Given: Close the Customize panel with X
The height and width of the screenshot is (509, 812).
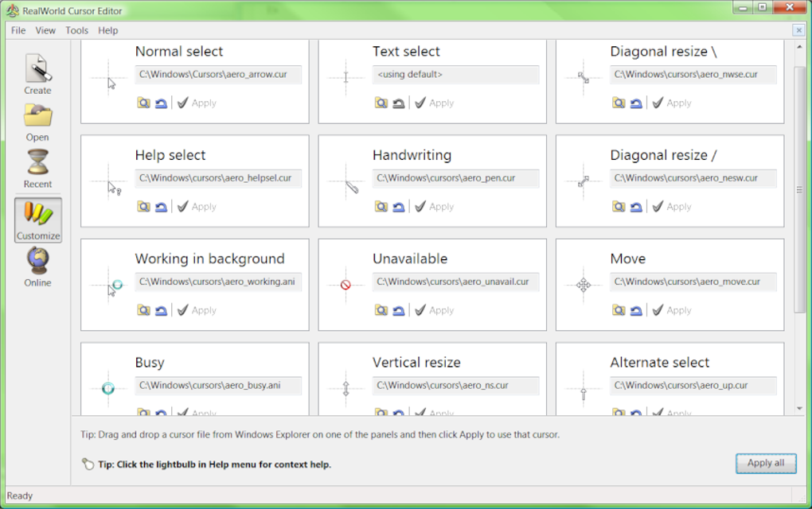Looking at the screenshot, I should (x=798, y=30).
